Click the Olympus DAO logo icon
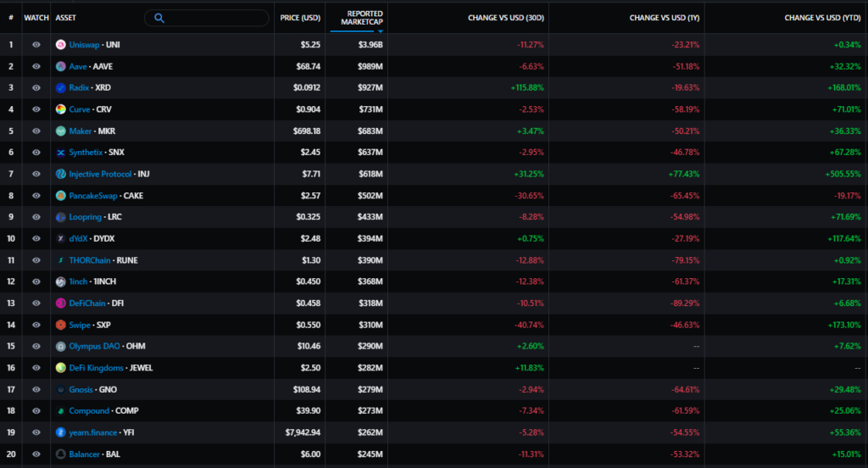 [61, 346]
